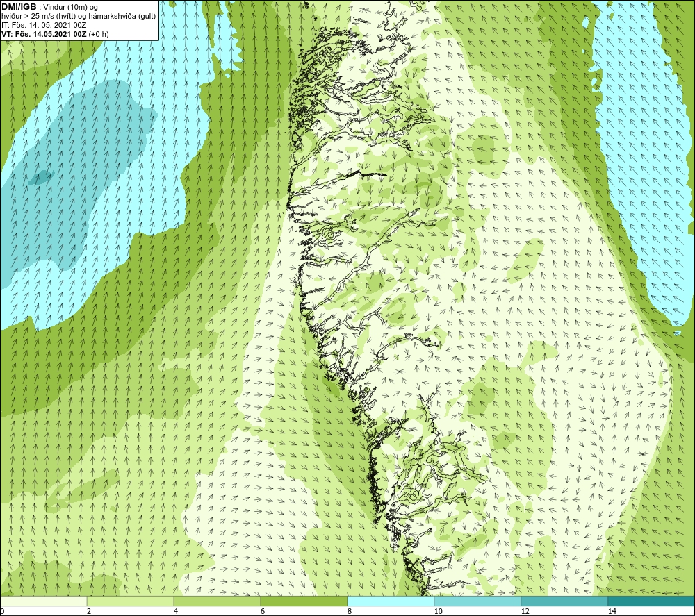Click the "(+0 h)" forecast offset text
The height and width of the screenshot is (616, 695).
[99, 34]
